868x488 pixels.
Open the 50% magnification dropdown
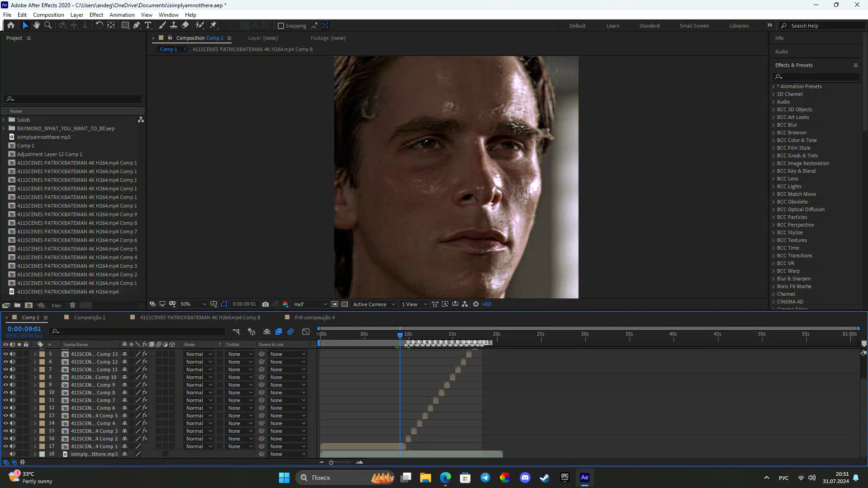[193, 304]
